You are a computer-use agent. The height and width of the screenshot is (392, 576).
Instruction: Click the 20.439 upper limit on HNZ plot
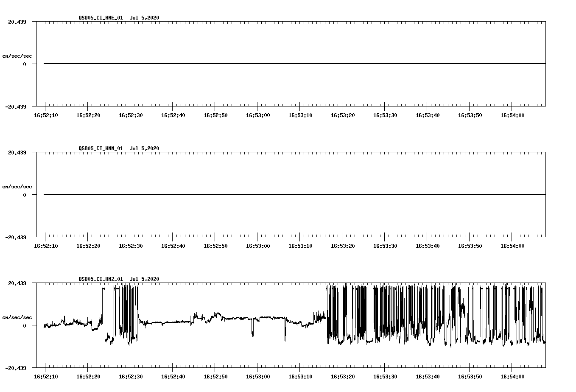tap(17, 283)
